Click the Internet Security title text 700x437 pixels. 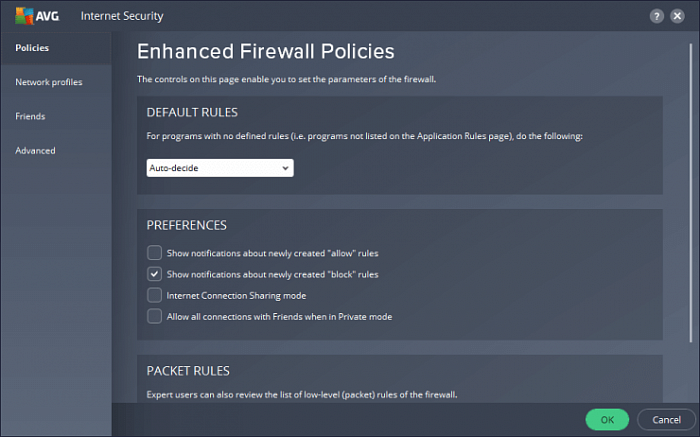[122, 16]
